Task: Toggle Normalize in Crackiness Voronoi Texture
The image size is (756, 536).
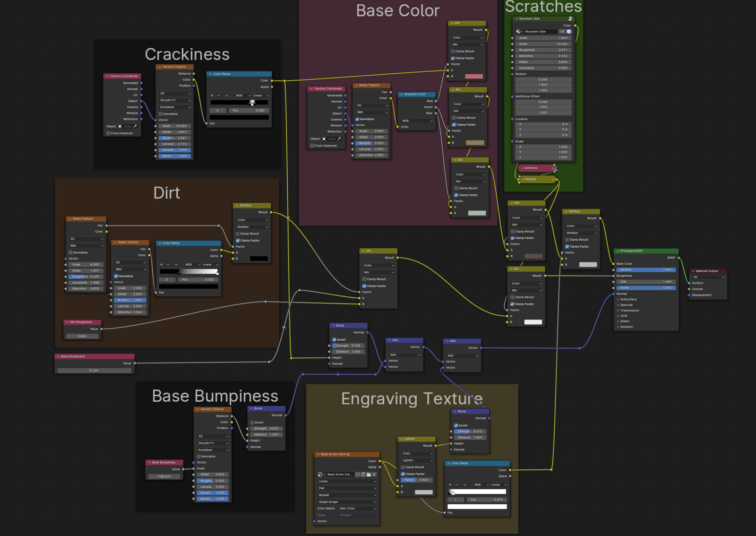Action: [161, 114]
